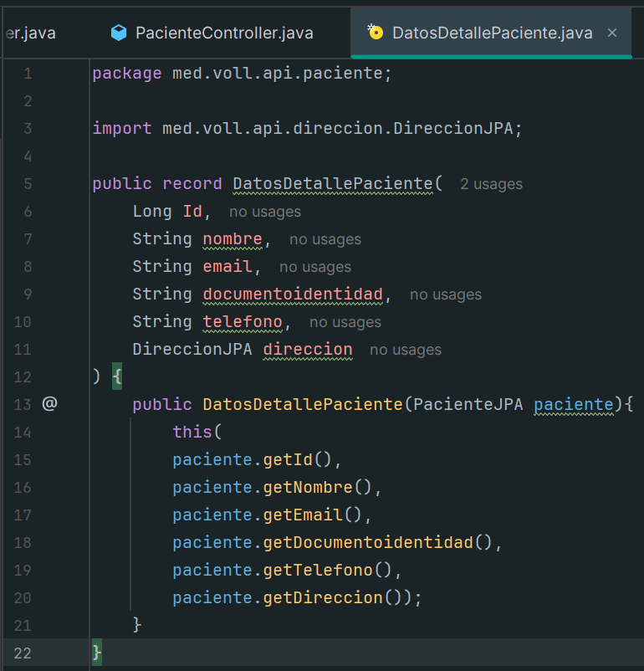Click 'no usages' hint next to email
Screen dimensions: 644x671
(315, 267)
